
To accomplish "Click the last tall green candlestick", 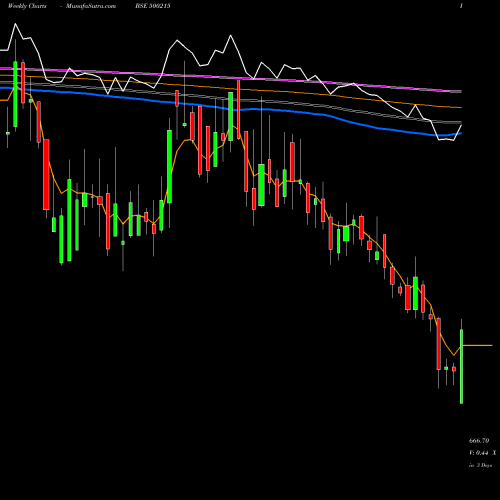I will [462, 366].
